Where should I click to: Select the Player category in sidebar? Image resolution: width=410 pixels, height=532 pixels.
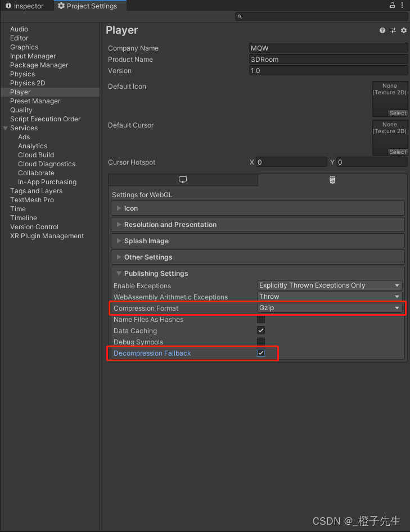pyautogui.click(x=50, y=92)
